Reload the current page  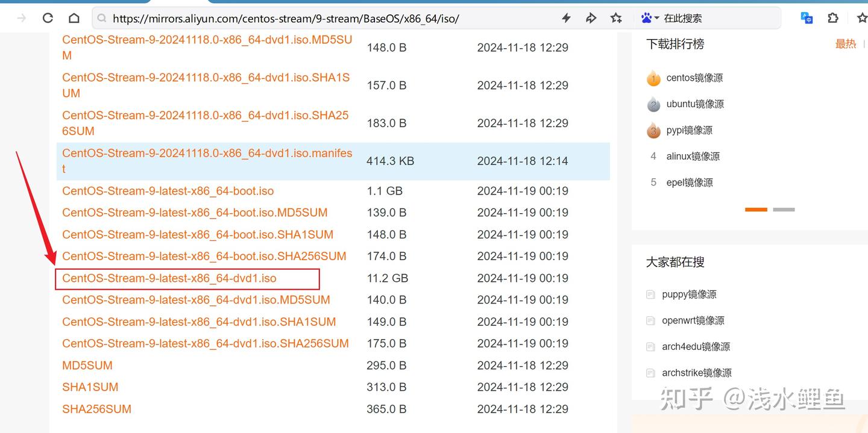48,17
